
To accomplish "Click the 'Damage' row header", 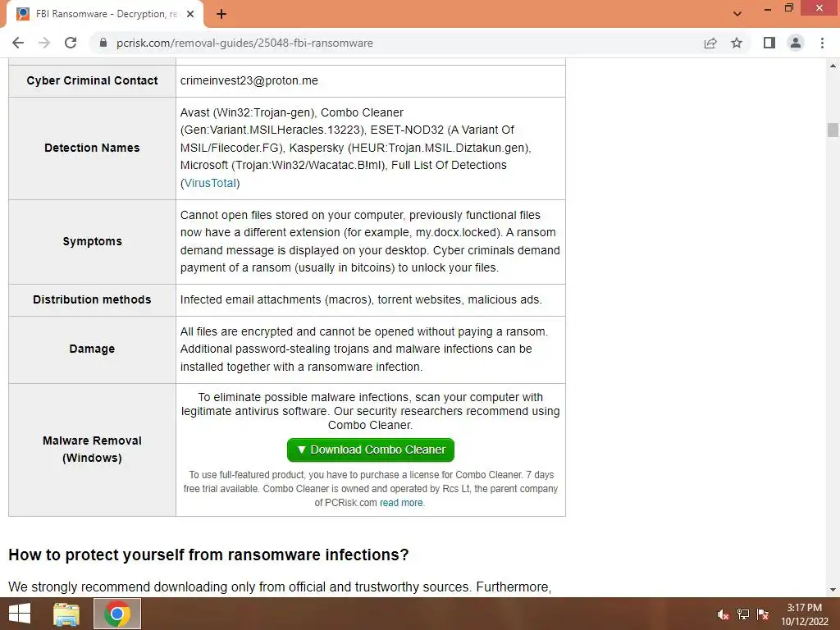I will (x=92, y=349).
